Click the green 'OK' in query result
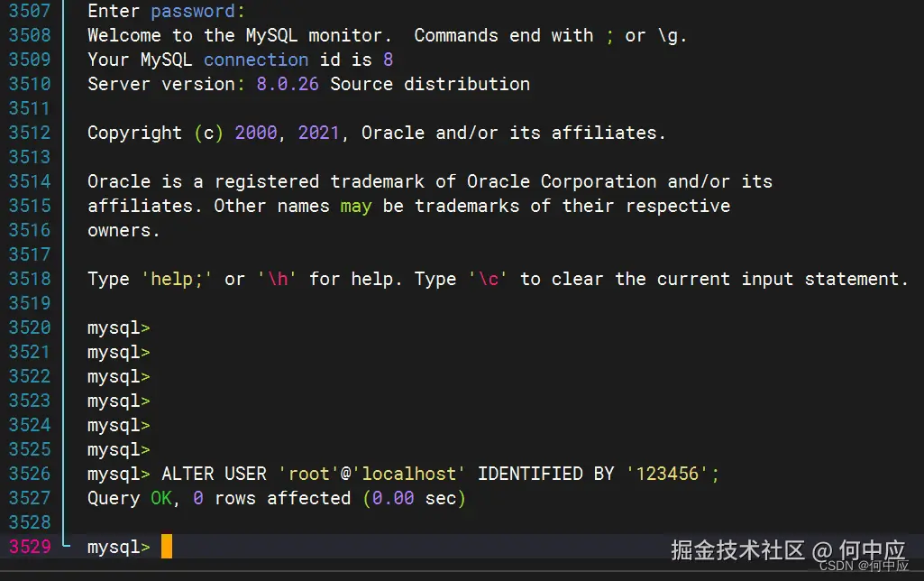The width and height of the screenshot is (924, 581). click(160, 498)
